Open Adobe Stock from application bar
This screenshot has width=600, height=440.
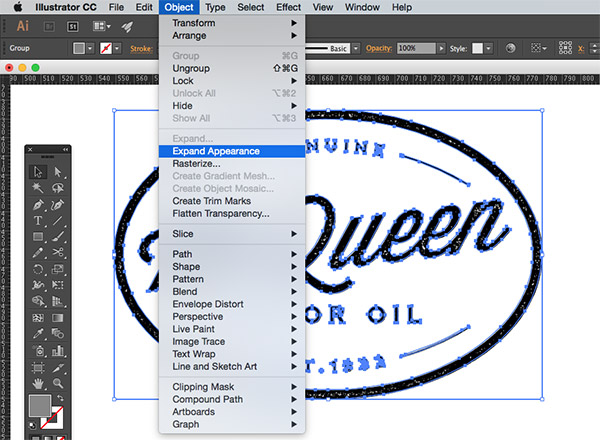pyautogui.click(x=73, y=26)
